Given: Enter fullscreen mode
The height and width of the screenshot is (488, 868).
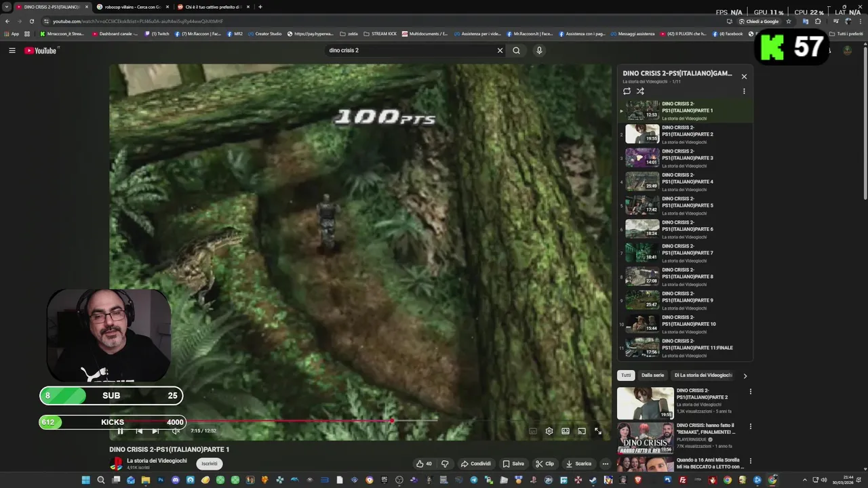Looking at the screenshot, I should [598, 431].
